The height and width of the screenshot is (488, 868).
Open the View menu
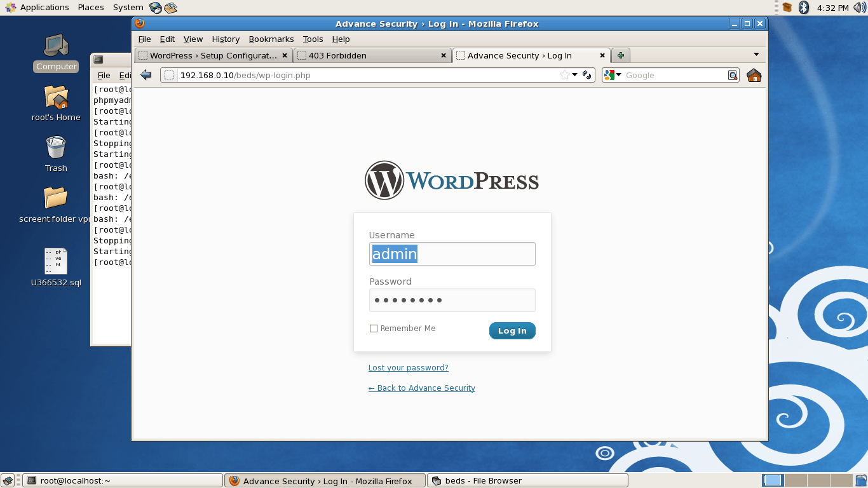[193, 39]
